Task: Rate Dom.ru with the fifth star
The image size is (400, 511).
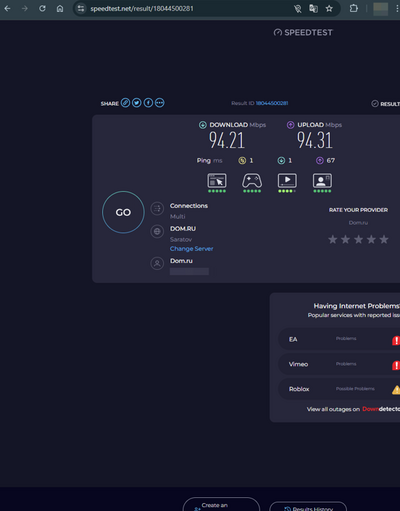Action: click(384, 239)
